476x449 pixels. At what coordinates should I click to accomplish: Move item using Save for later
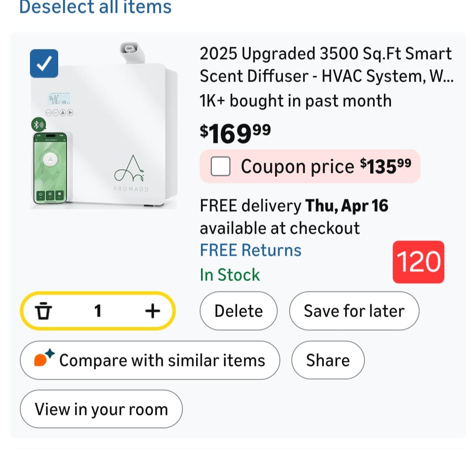[354, 311]
